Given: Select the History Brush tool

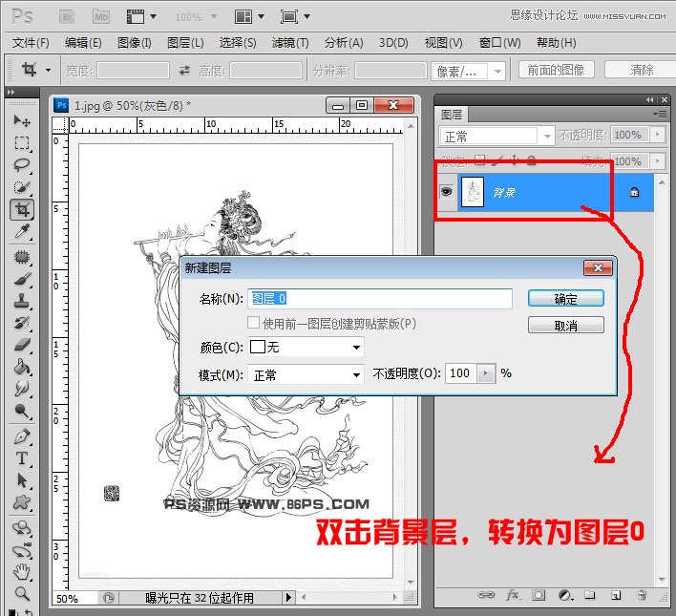Looking at the screenshot, I should 22,323.
